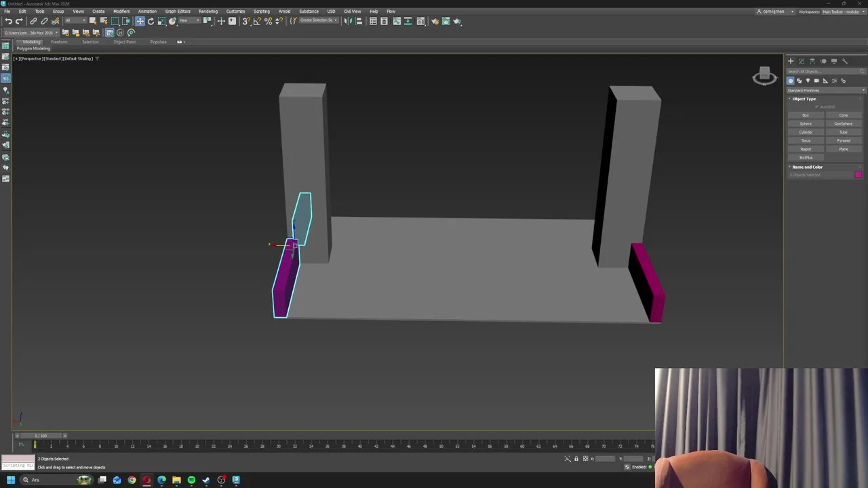Open the reference coordinate View dropdown

coord(189,21)
